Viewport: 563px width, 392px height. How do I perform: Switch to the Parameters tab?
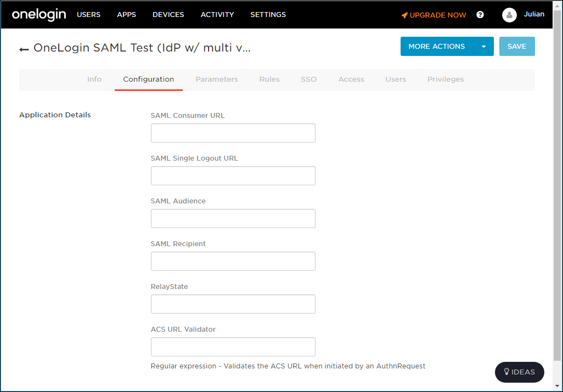(x=217, y=79)
